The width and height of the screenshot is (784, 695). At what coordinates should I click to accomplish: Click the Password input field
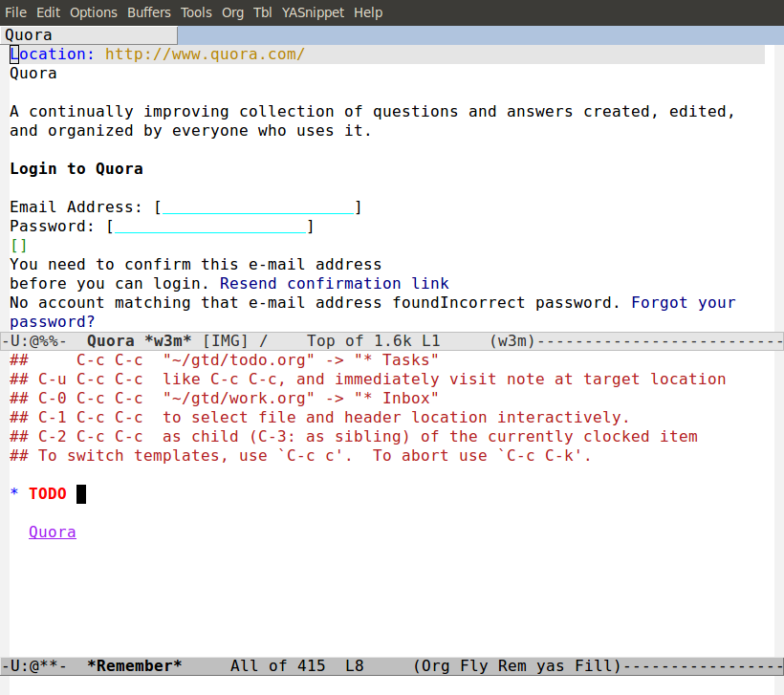pyautogui.click(x=210, y=226)
